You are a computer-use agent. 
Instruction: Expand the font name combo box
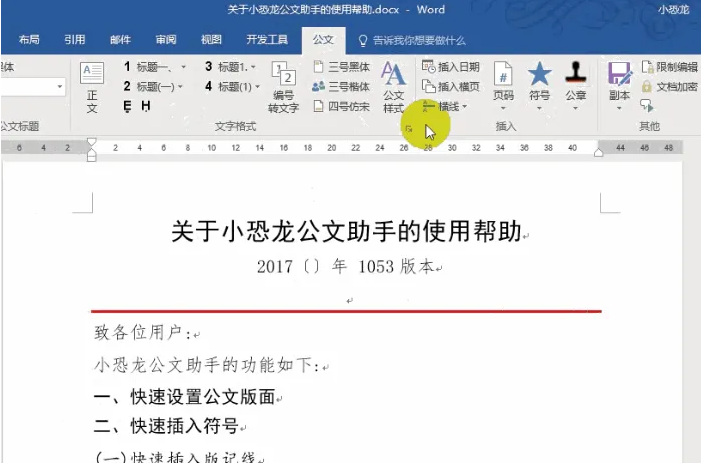(x=60, y=86)
